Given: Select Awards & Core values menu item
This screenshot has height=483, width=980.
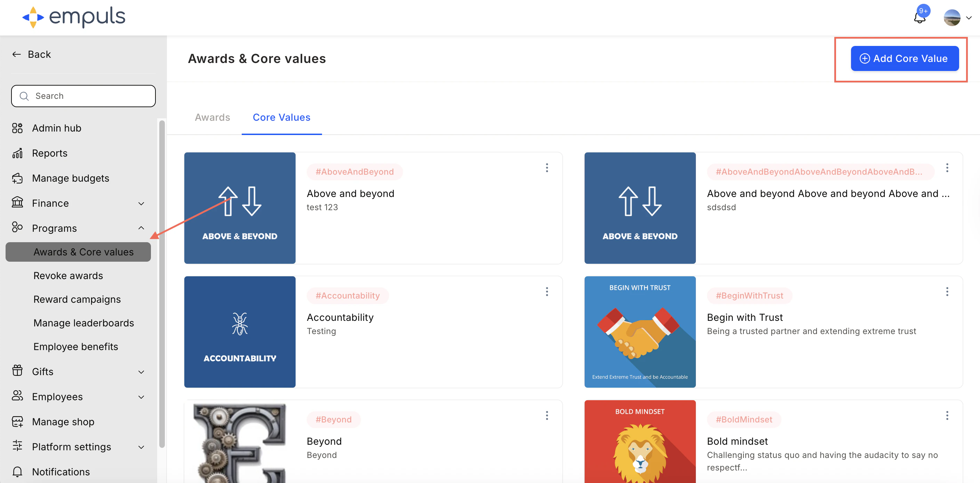Looking at the screenshot, I should pos(78,252).
